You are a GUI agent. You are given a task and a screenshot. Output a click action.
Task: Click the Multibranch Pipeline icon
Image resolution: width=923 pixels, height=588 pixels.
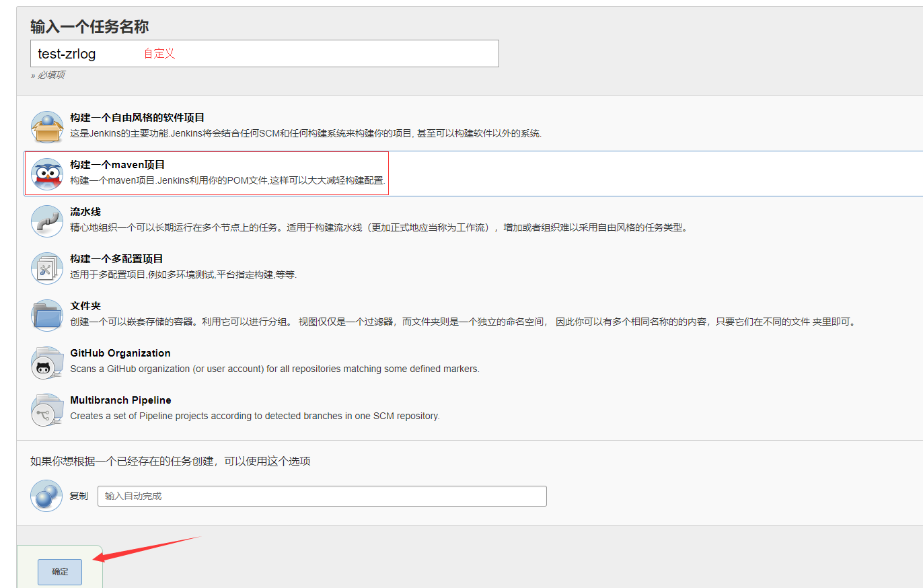[46, 409]
